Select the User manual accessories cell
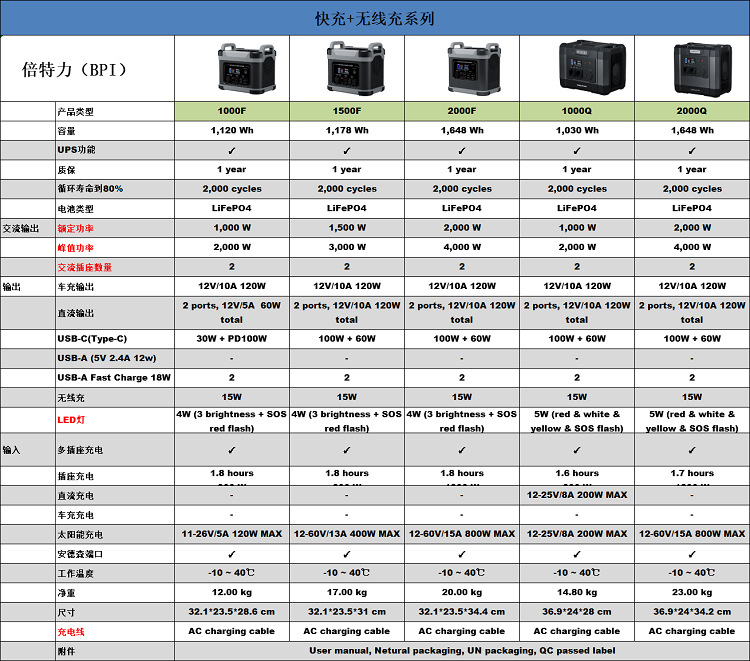This screenshot has height=661, width=750. pos(462,651)
